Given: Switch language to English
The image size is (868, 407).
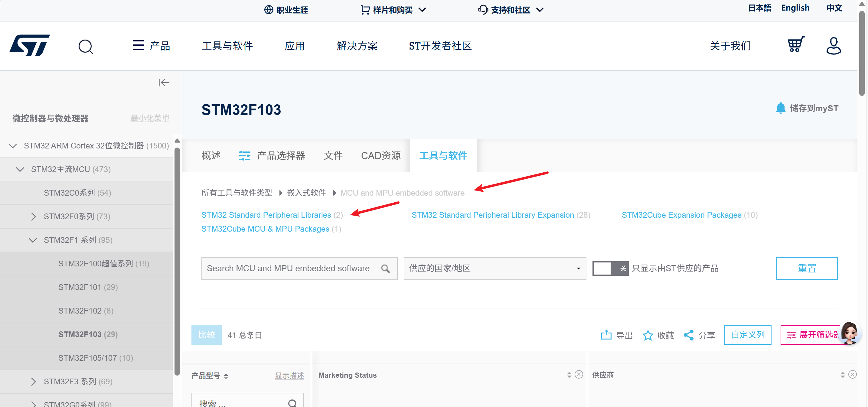Looking at the screenshot, I should click(x=795, y=8).
